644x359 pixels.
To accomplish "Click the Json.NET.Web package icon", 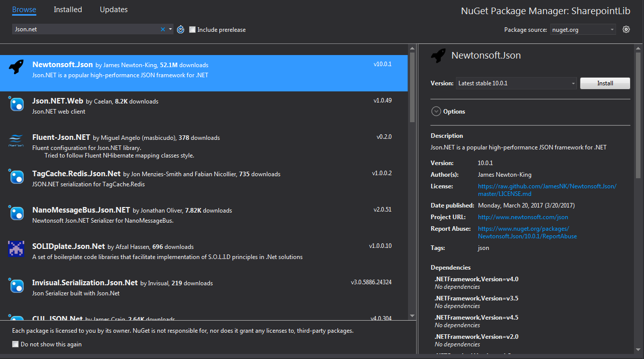I will pyautogui.click(x=17, y=104).
